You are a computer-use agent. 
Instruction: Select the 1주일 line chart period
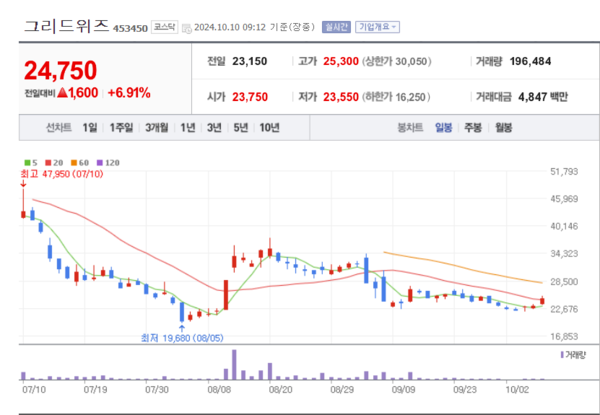121,128
